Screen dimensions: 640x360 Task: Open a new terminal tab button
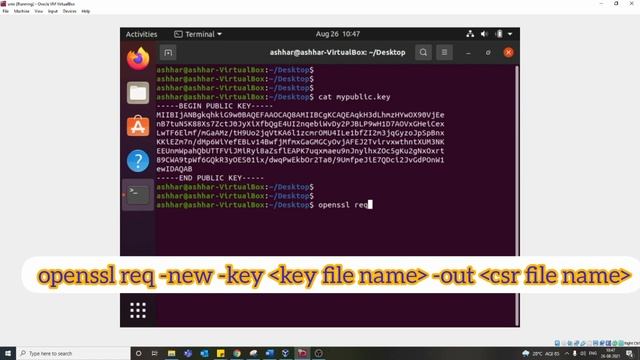pyautogui.click(x=168, y=52)
